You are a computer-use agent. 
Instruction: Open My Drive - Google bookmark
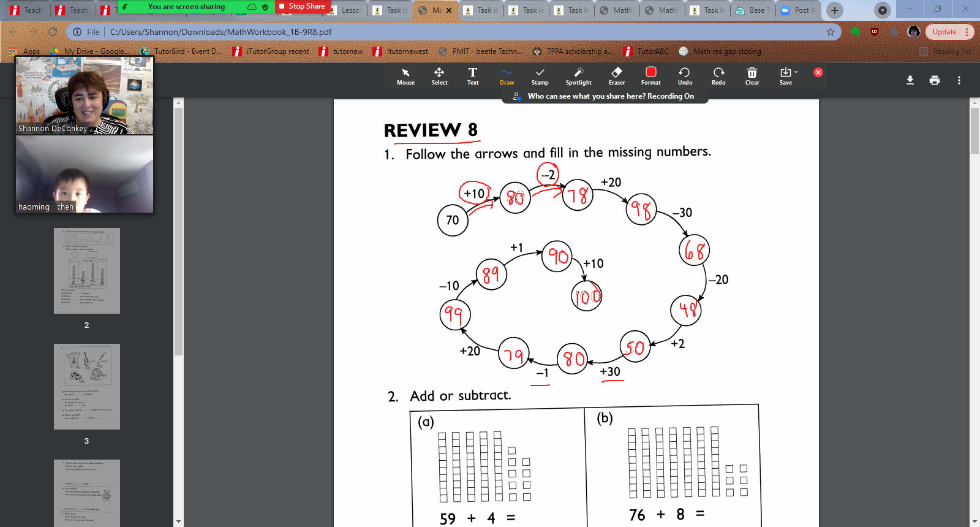[x=90, y=51]
